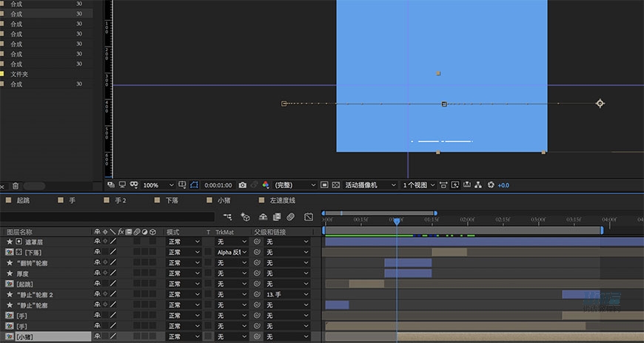Viewport: 644px width, 343px height.
Task: Toggle preserve transparency box on [下落] layer
Action: (208, 252)
